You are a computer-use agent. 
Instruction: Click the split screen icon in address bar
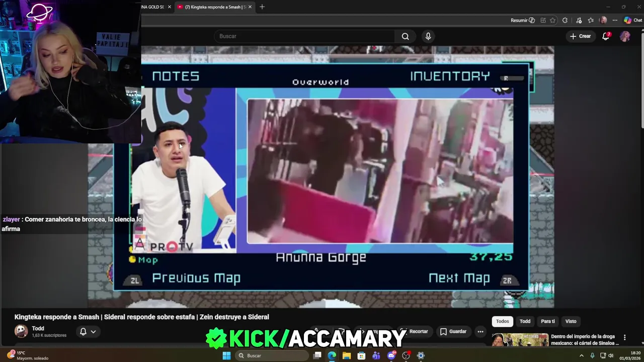pyautogui.click(x=543, y=20)
